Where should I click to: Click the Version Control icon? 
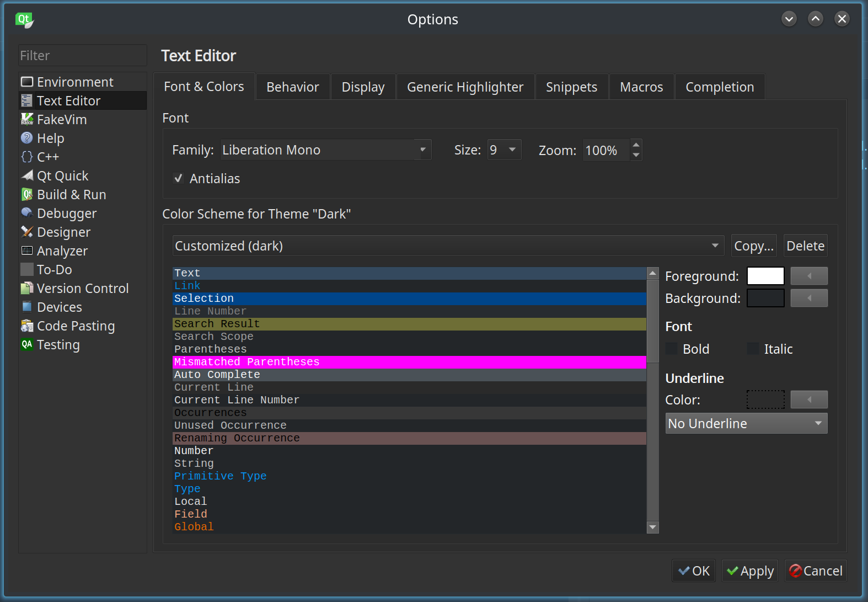tap(27, 288)
